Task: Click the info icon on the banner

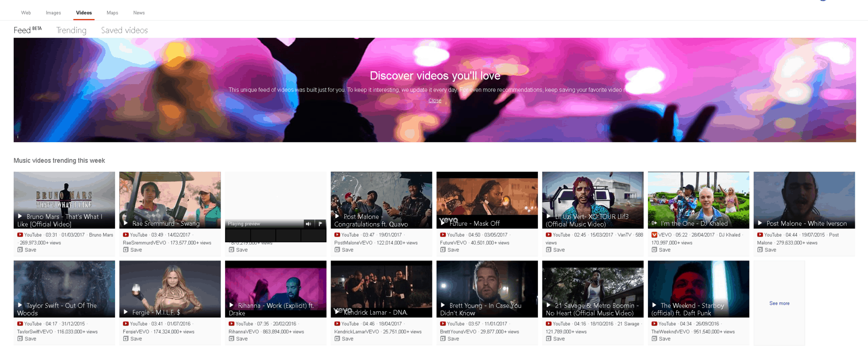Action: pyautogui.click(x=18, y=137)
